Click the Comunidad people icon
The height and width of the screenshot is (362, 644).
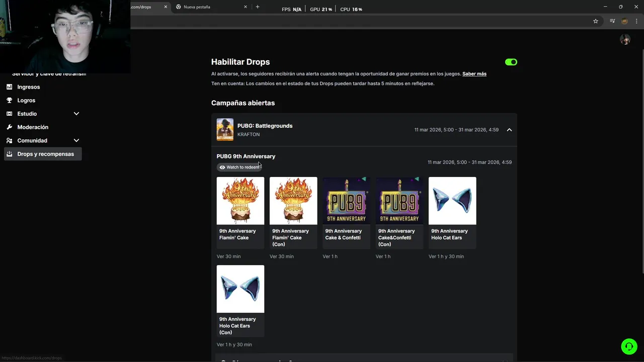pos(9,141)
